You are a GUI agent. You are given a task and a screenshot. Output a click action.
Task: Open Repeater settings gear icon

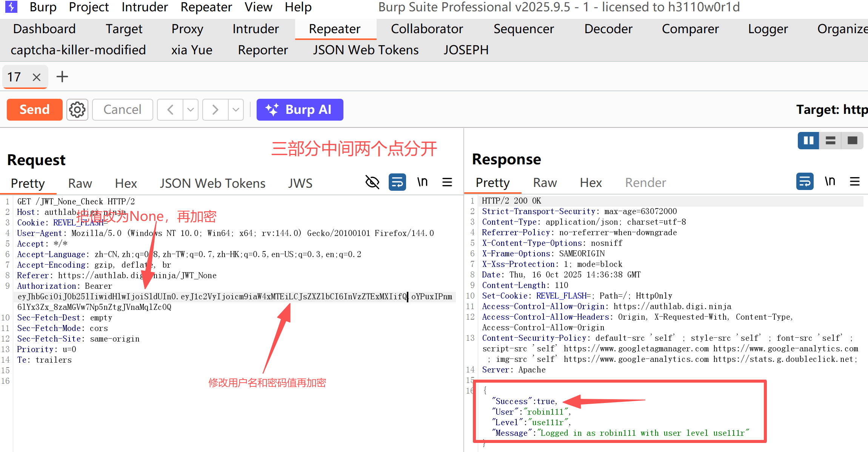click(77, 110)
